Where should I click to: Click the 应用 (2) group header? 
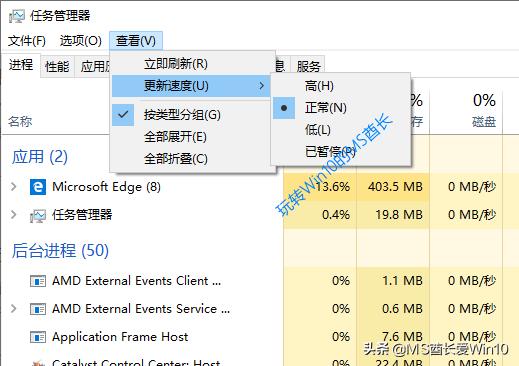40,157
